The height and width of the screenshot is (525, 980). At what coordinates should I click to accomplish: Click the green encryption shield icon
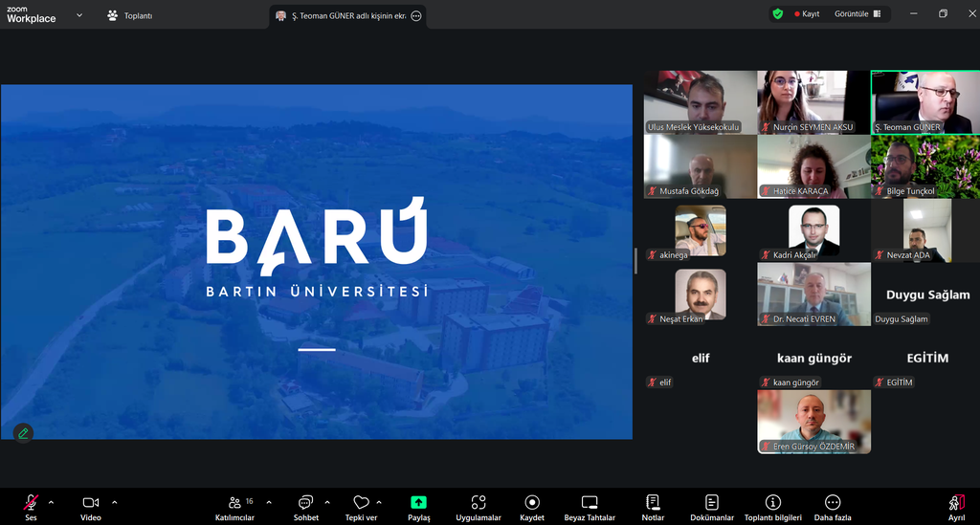click(x=777, y=14)
